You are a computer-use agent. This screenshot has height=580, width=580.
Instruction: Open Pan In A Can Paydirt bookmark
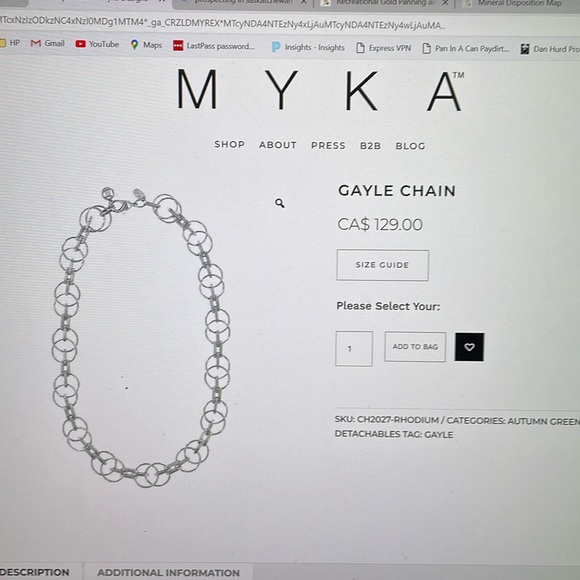(x=466, y=48)
